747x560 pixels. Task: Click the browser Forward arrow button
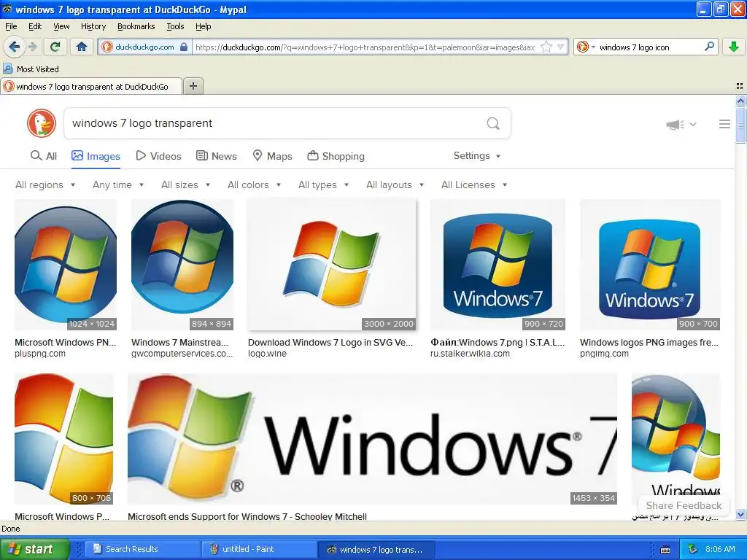pos(32,47)
